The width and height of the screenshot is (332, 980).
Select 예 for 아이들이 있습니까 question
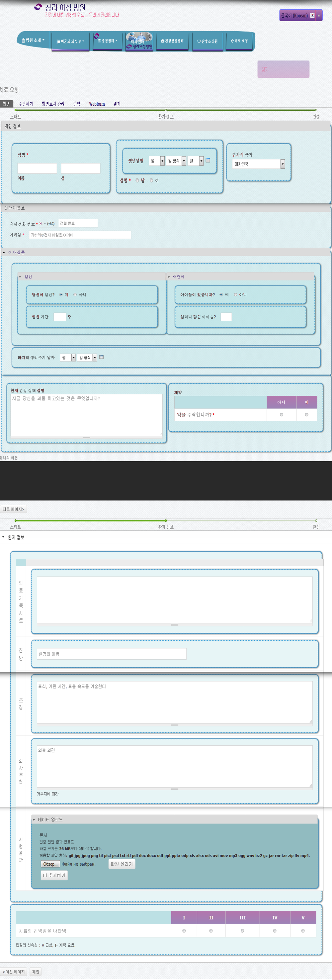point(221,294)
